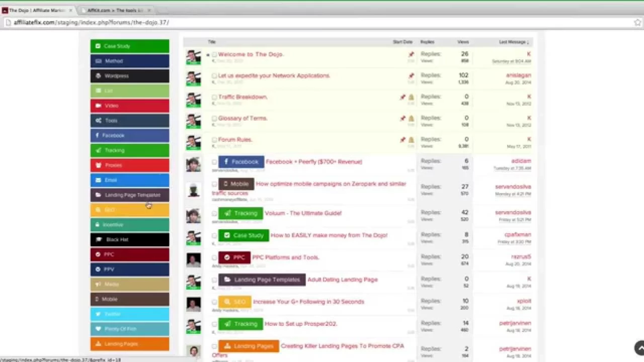Click the Tracking button in the sidebar
The image size is (644, 362).
(x=130, y=150)
